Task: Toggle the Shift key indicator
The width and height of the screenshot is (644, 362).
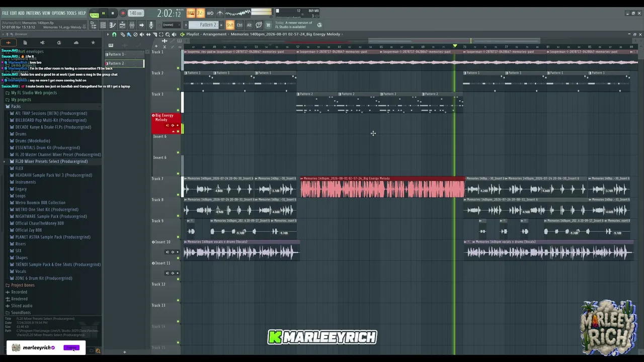Action: [230, 25]
